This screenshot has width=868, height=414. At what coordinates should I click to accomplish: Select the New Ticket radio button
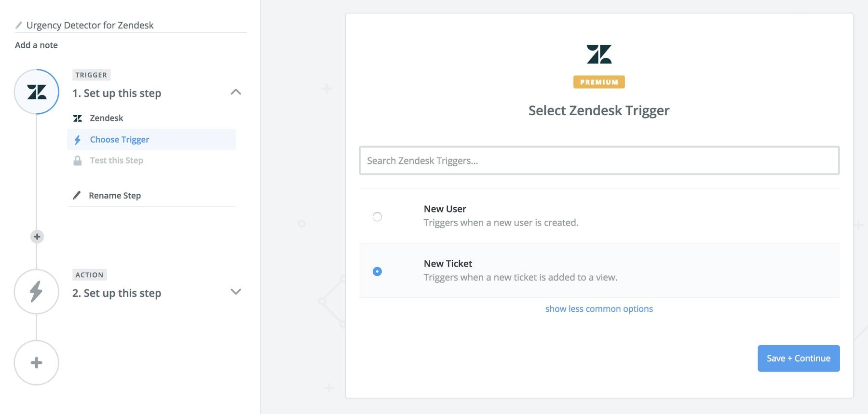[x=378, y=271]
